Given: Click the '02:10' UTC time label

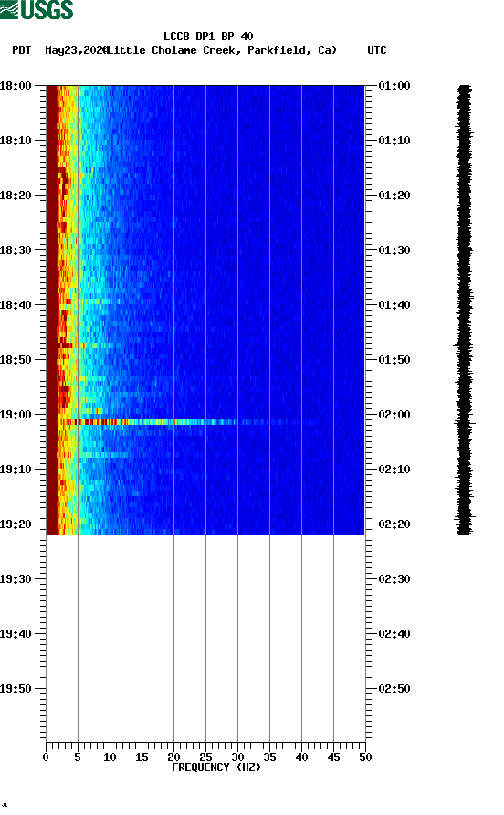Looking at the screenshot, I should 394,470.
